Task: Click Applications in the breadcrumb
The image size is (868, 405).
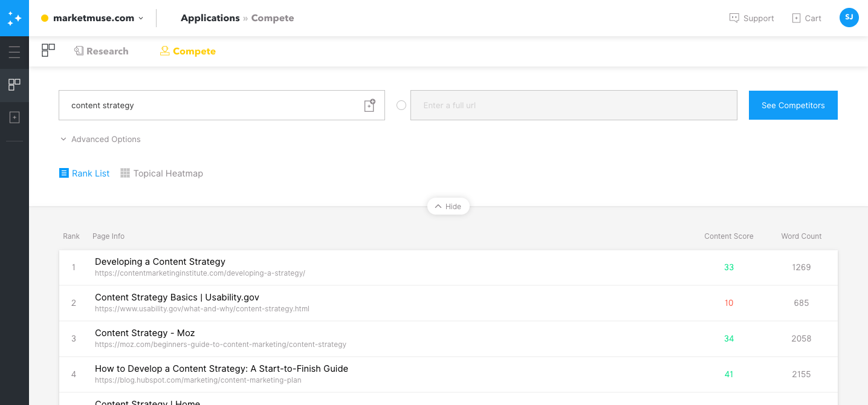Action: point(210,18)
